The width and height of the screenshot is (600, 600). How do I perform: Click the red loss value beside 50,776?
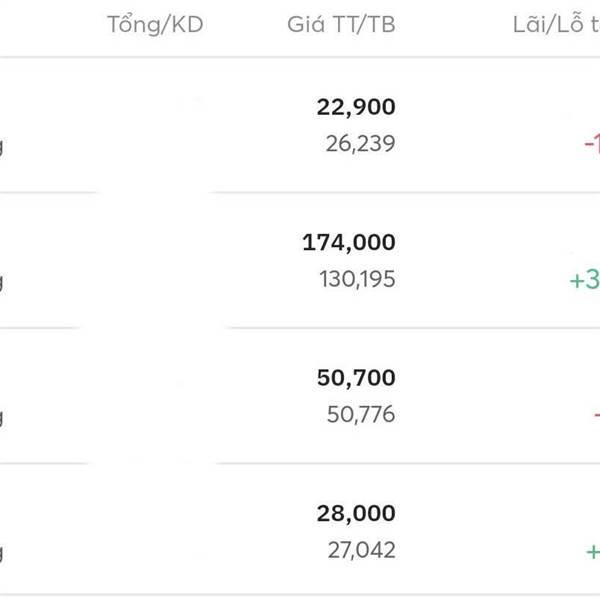(595, 415)
